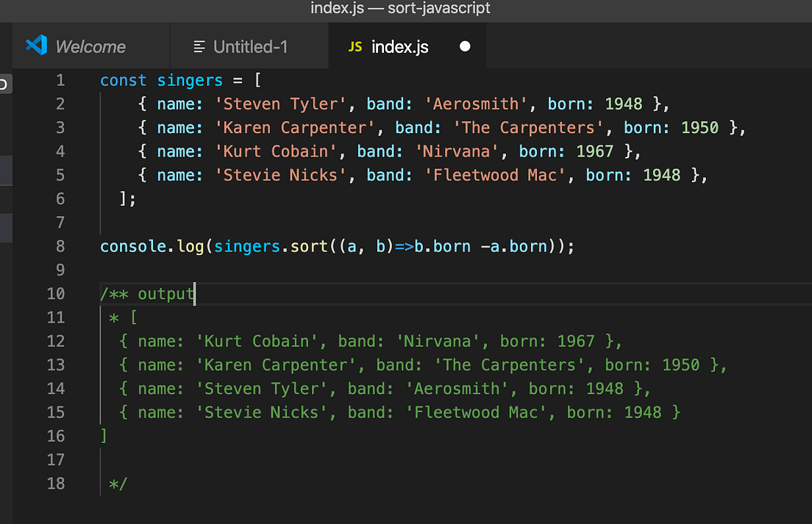Click line number 8 in the gutter
Screen dimensions: 812x524
coord(60,246)
